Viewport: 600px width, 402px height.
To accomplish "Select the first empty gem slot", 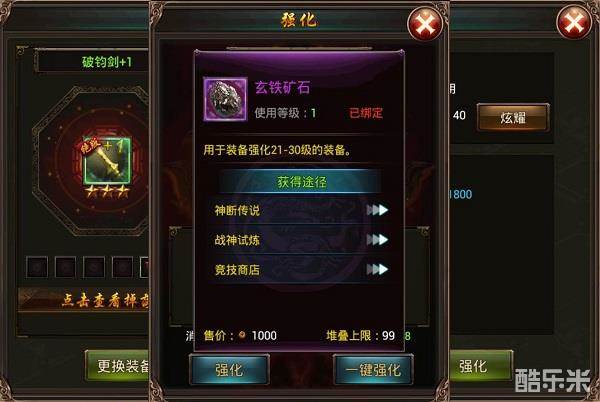I will click(37, 267).
